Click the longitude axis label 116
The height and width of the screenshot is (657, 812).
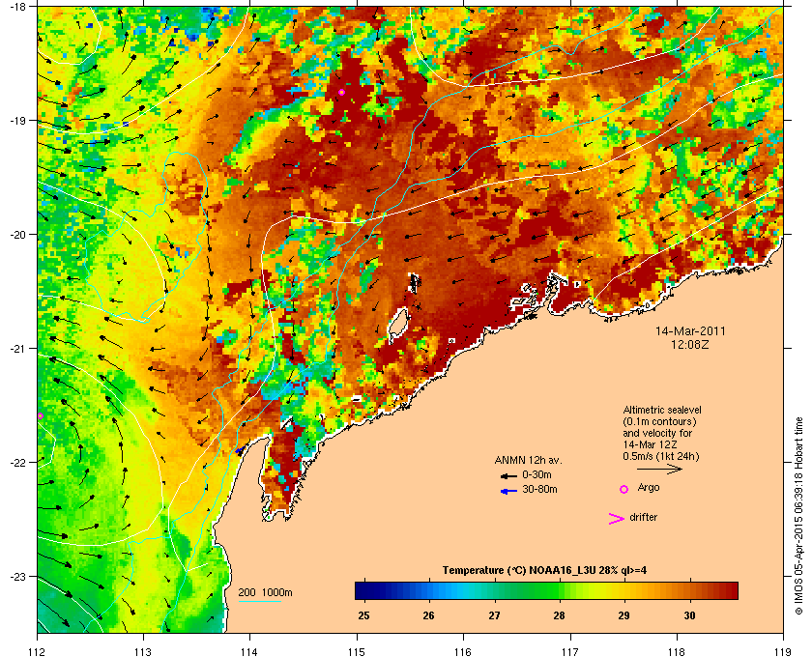coord(463,651)
